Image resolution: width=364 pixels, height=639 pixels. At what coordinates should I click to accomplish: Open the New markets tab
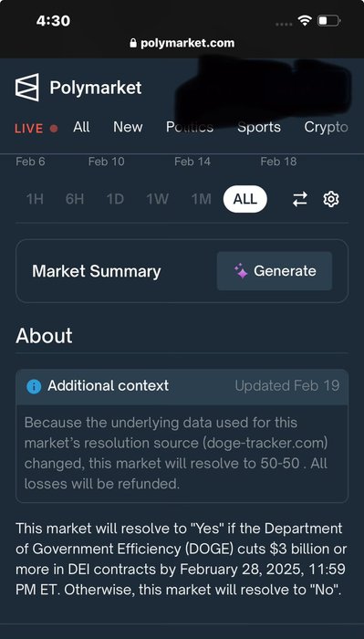click(128, 127)
